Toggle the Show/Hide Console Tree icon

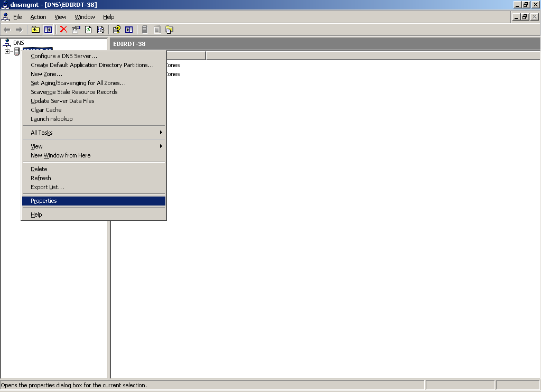point(48,30)
